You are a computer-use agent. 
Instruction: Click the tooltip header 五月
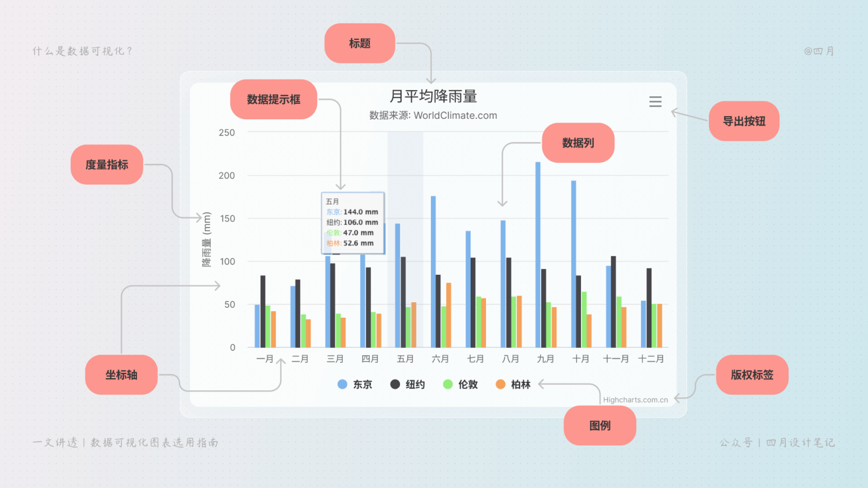(332, 202)
